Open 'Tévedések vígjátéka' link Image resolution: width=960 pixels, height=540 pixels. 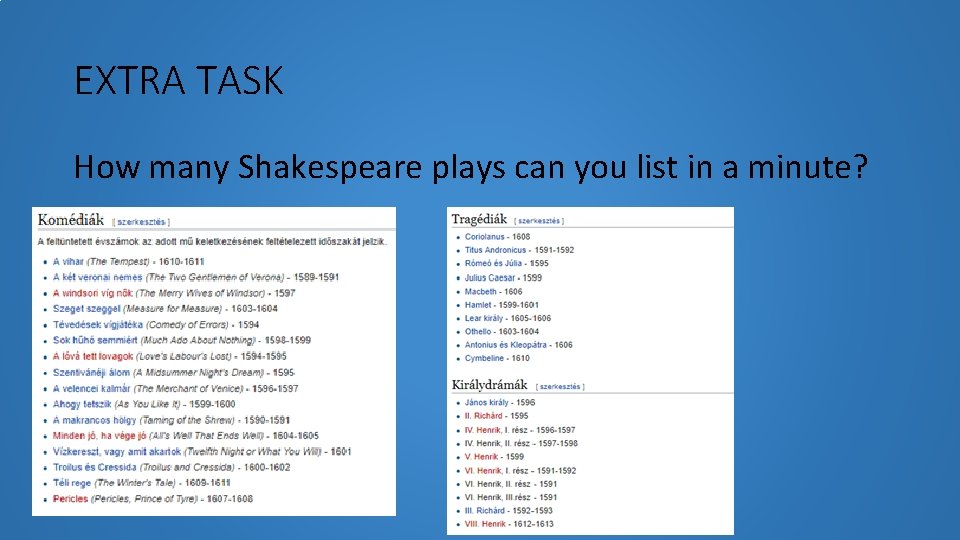[x=97, y=324]
